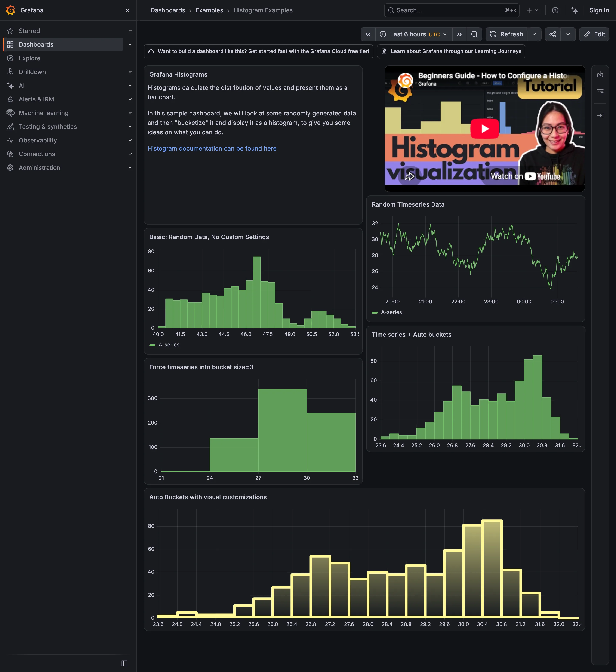This screenshot has height=672, width=616.
Task: Expand the Machine learning chevron
Action: click(x=130, y=113)
